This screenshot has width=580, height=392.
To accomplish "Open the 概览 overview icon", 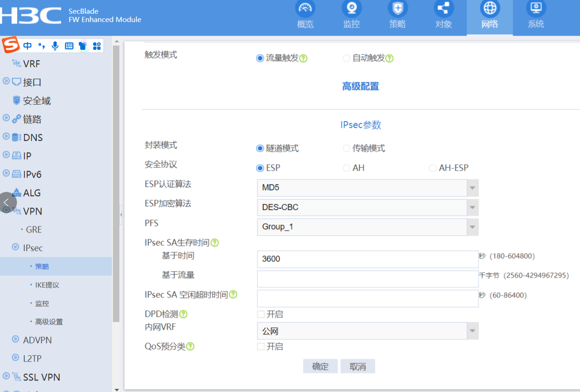I will [305, 9].
